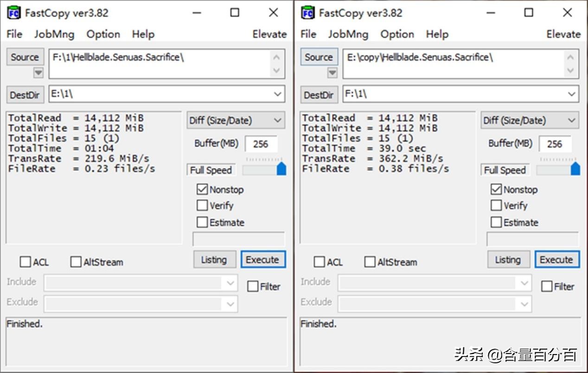This screenshot has height=373, width=588.
Task: Enable AltStream checkbox in left window
Action: [x=76, y=262]
